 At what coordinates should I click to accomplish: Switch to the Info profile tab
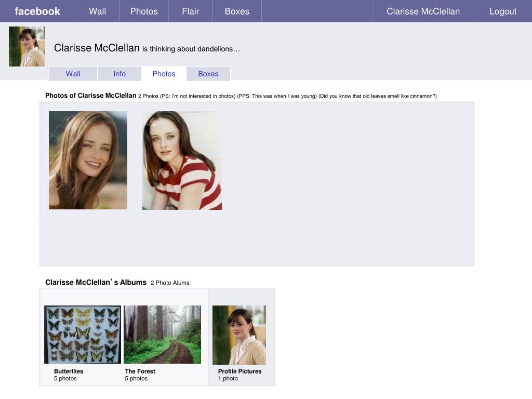tap(119, 74)
